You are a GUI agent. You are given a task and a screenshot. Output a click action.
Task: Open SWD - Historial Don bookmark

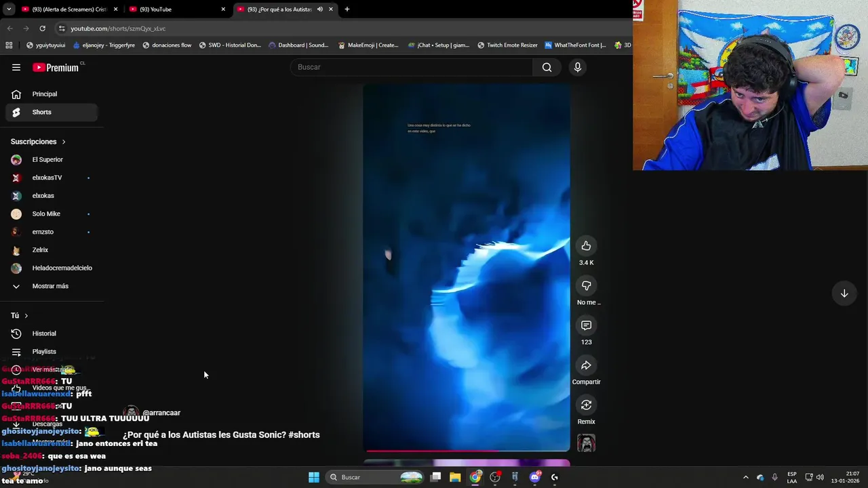(x=230, y=45)
